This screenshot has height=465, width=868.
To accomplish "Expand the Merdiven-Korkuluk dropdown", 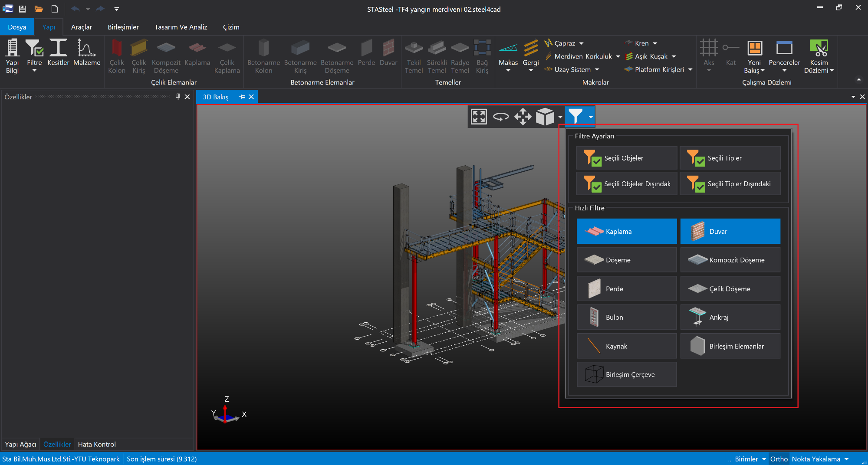I will 618,56.
